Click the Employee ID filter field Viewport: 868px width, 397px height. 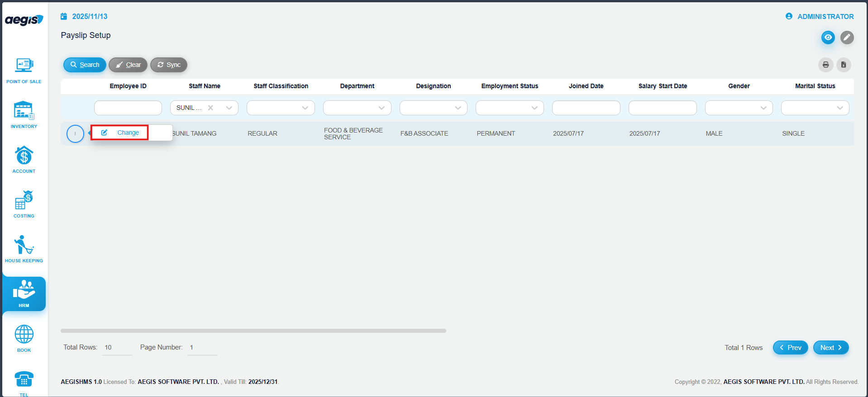coord(128,108)
